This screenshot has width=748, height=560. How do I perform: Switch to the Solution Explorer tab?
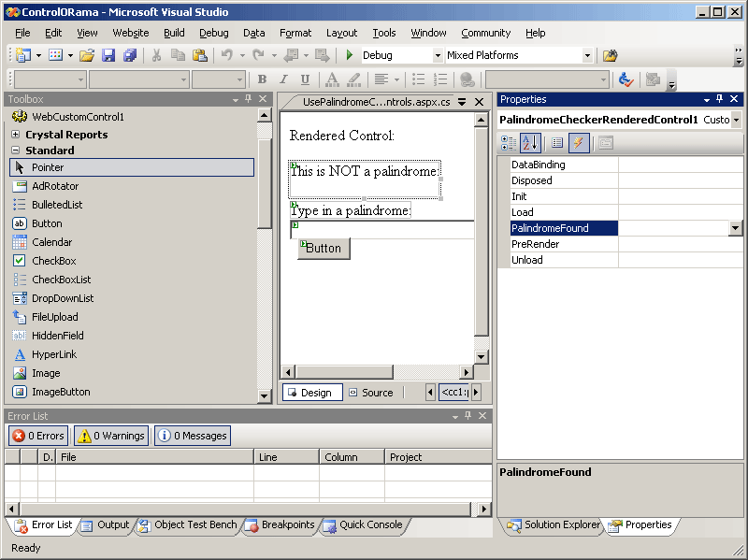(554, 525)
